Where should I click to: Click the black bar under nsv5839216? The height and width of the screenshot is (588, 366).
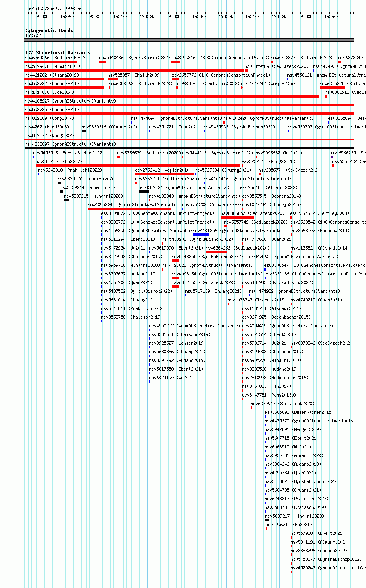pos(84,131)
